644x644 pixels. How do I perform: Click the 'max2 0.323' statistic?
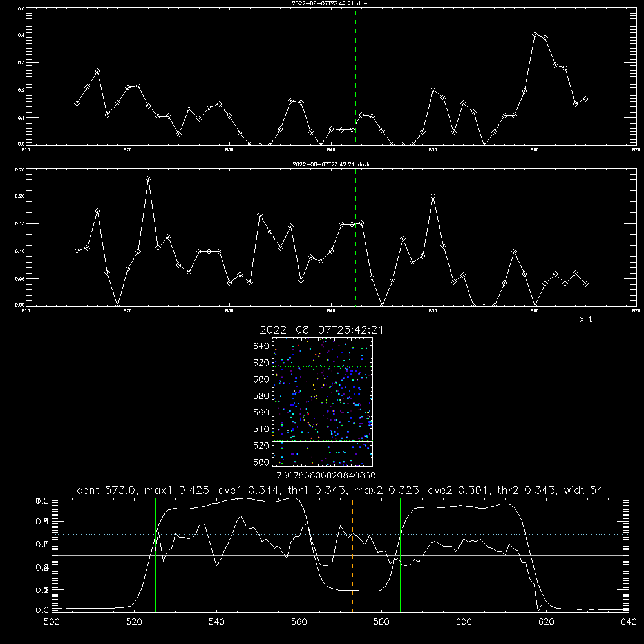pos(388,490)
